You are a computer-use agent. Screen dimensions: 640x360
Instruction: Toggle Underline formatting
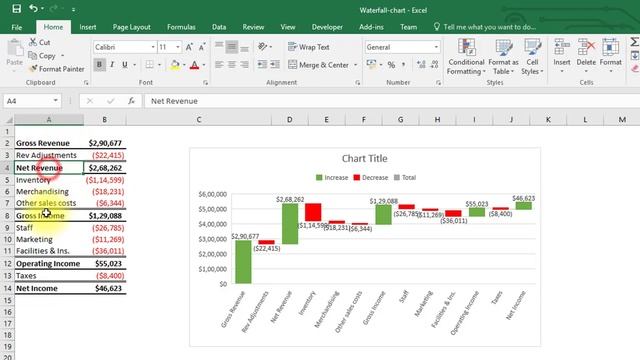[124, 64]
